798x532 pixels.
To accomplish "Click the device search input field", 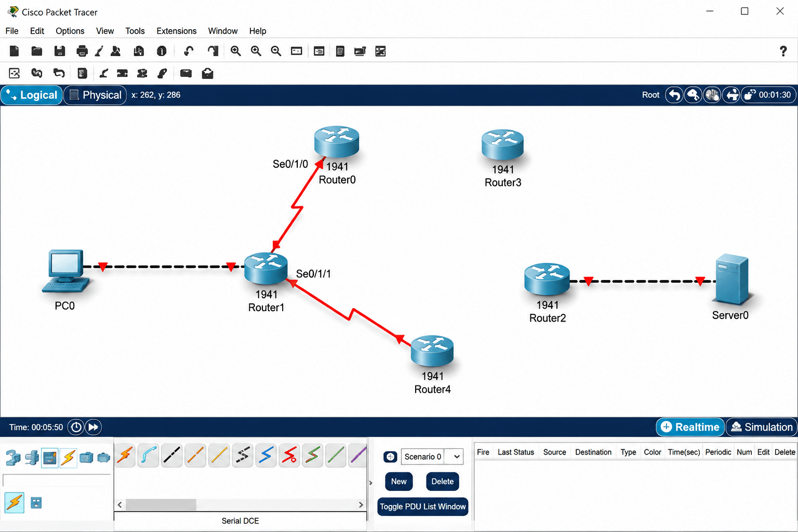I will point(57,481).
